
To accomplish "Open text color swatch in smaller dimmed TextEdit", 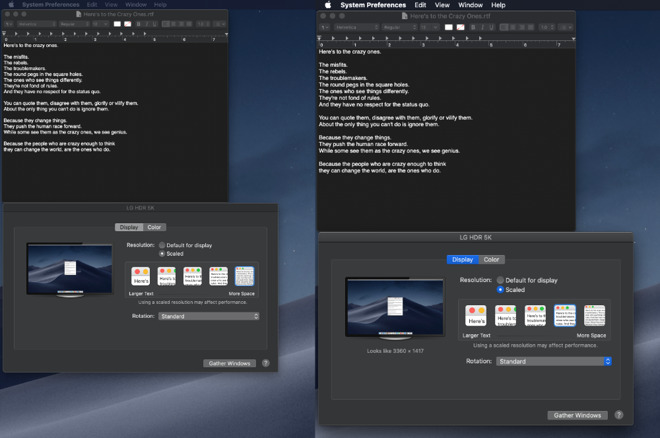I will click(x=117, y=24).
